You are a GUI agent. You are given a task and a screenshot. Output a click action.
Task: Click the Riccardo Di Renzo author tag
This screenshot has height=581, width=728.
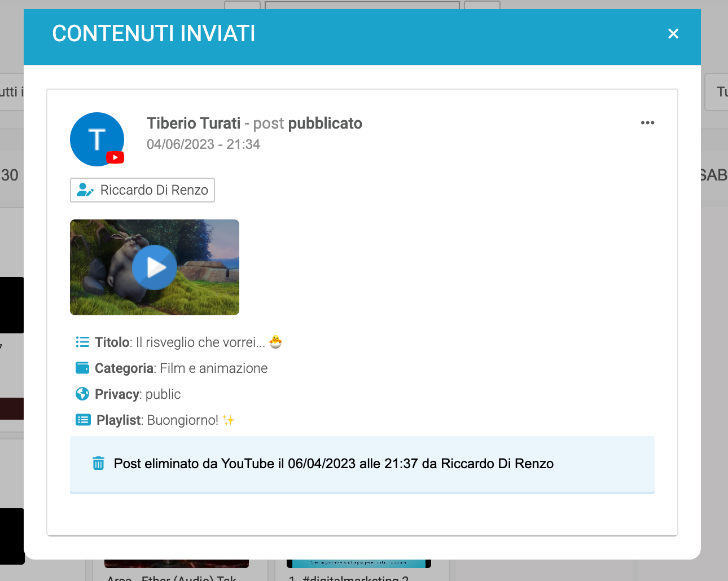[154, 190]
